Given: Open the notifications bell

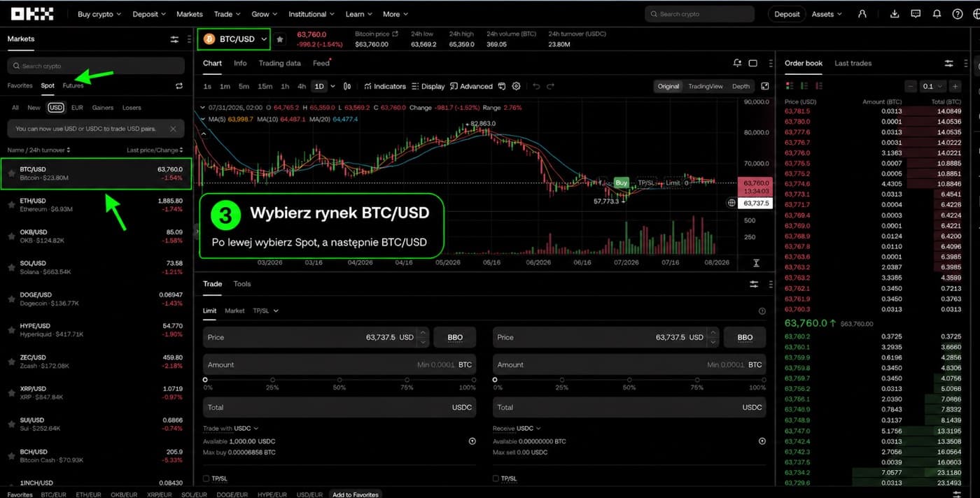Looking at the screenshot, I should [937, 14].
